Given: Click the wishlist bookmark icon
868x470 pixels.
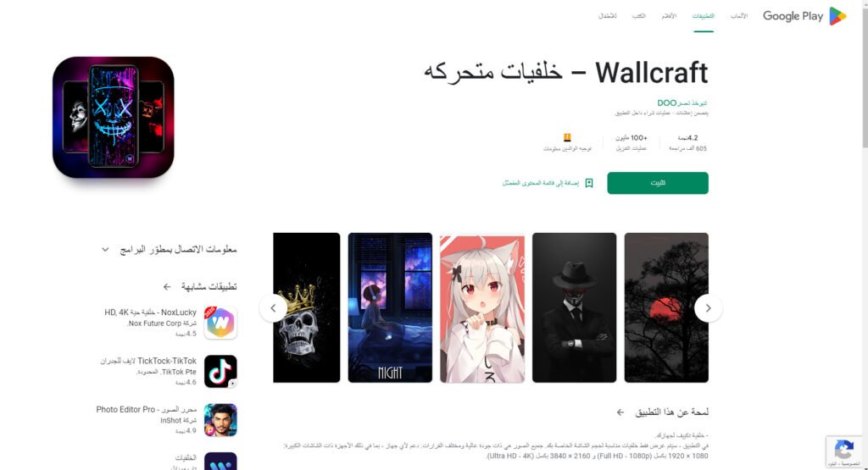Looking at the screenshot, I should pyautogui.click(x=589, y=183).
